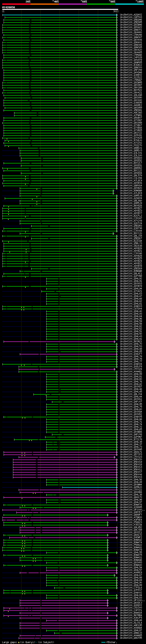
Task: Select the UniRef100_A1IVL4 label
Action: (131, 623)
